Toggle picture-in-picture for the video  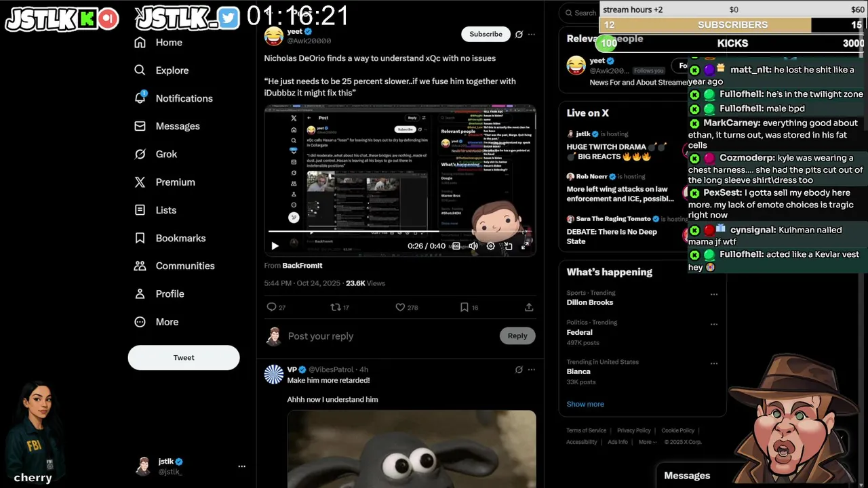tap(508, 246)
